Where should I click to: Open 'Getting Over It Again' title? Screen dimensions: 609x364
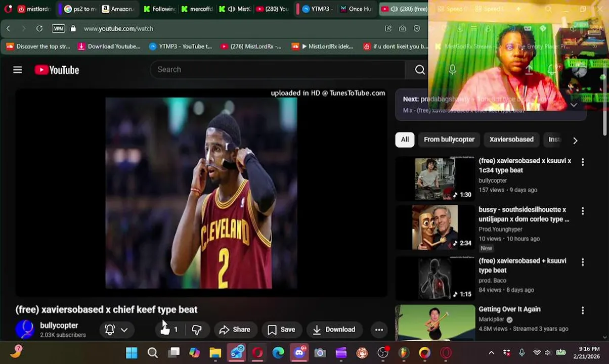[x=509, y=309]
